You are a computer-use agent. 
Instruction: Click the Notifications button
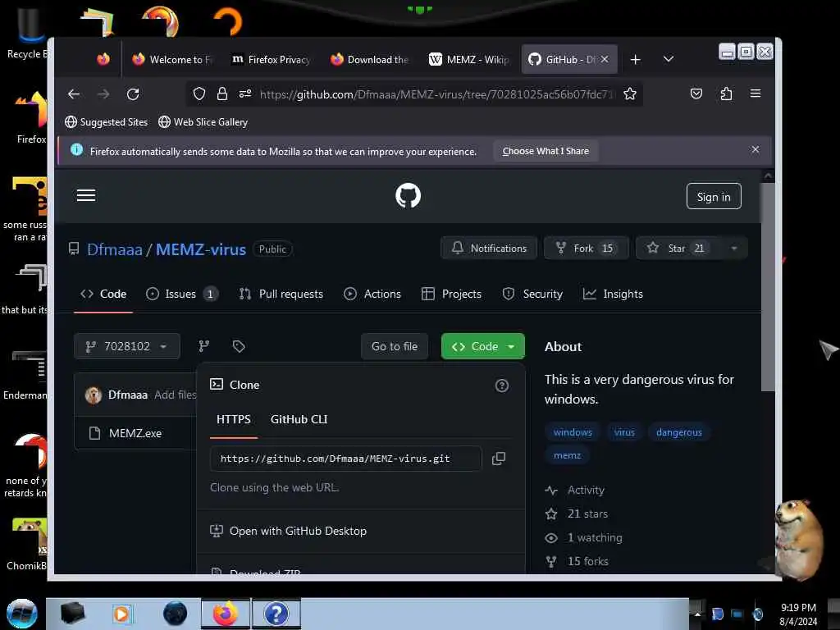click(x=489, y=248)
